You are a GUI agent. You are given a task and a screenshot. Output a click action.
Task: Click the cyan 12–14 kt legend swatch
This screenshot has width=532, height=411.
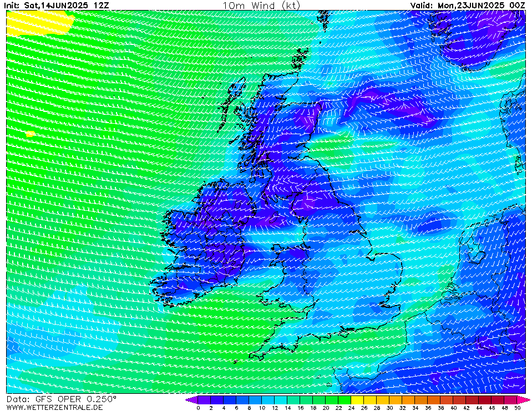point(281,399)
